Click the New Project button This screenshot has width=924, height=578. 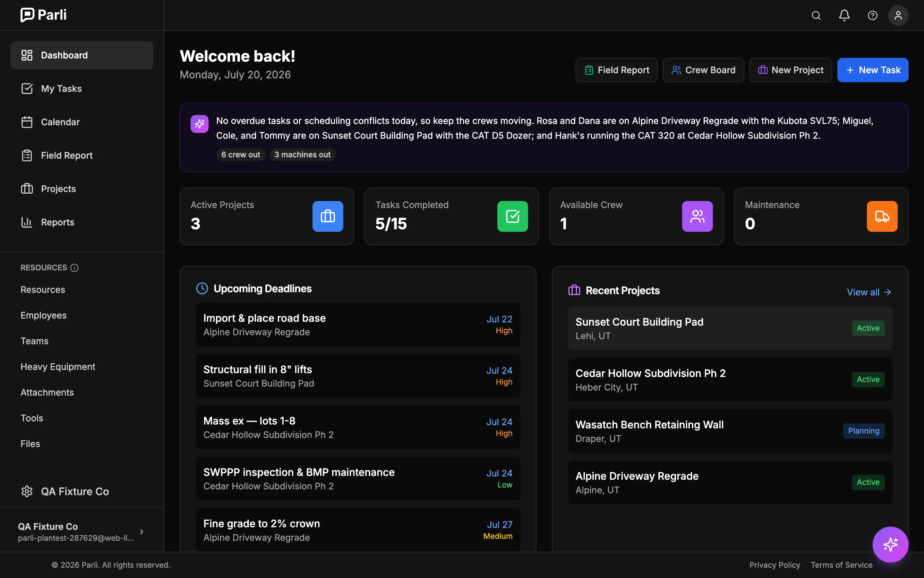coord(790,70)
